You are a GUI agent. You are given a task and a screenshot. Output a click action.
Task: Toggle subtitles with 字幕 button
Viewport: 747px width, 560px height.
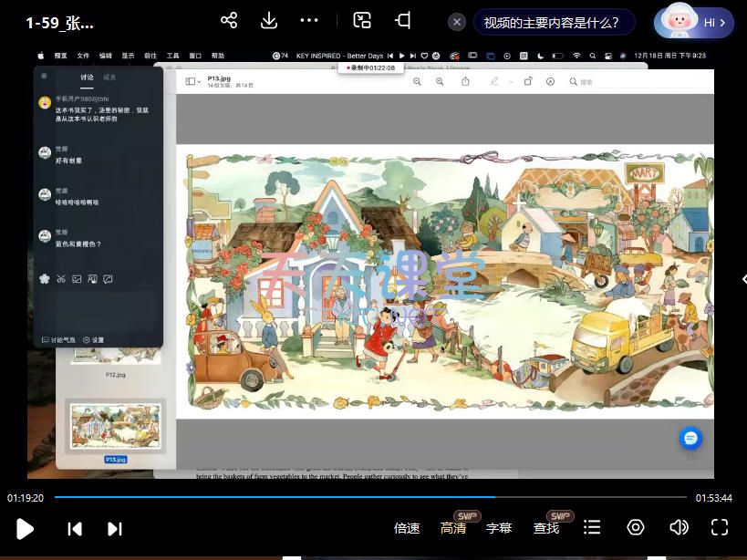[x=499, y=528]
